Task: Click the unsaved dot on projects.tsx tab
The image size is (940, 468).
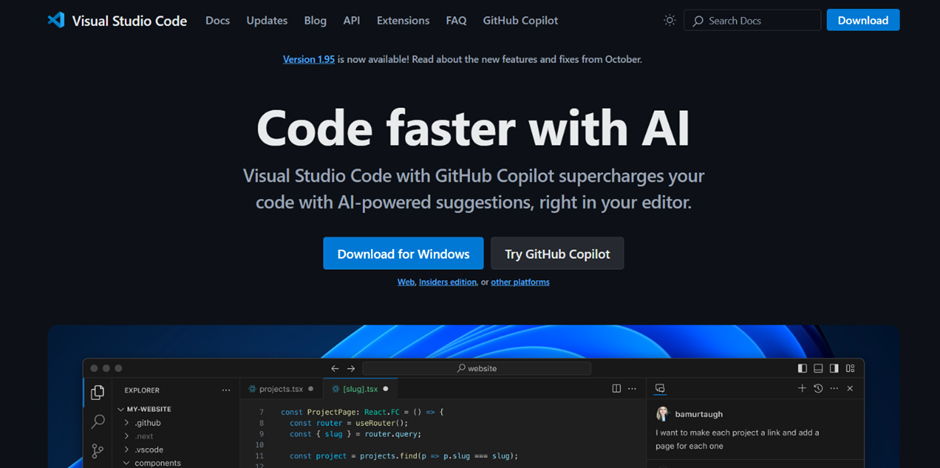Action: click(x=311, y=389)
